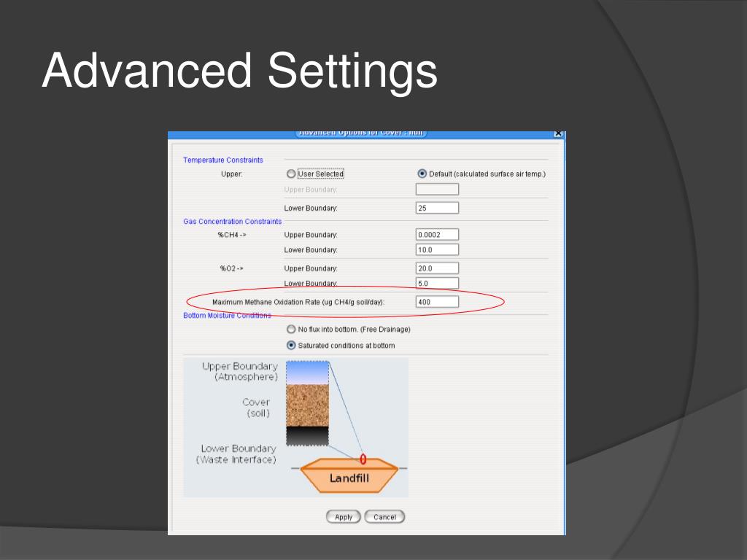Select the User Selected radio button
747x560 pixels.
pos(291,174)
